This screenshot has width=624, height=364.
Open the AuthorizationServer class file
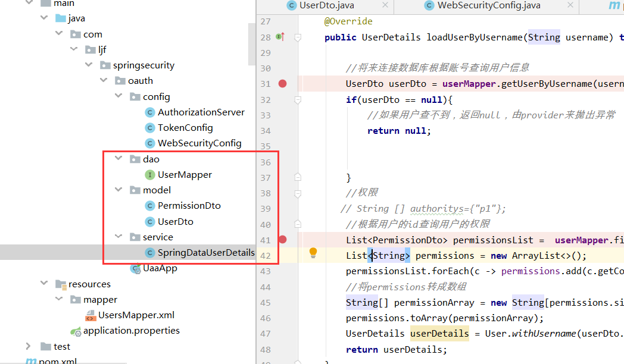[x=201, y=112]
